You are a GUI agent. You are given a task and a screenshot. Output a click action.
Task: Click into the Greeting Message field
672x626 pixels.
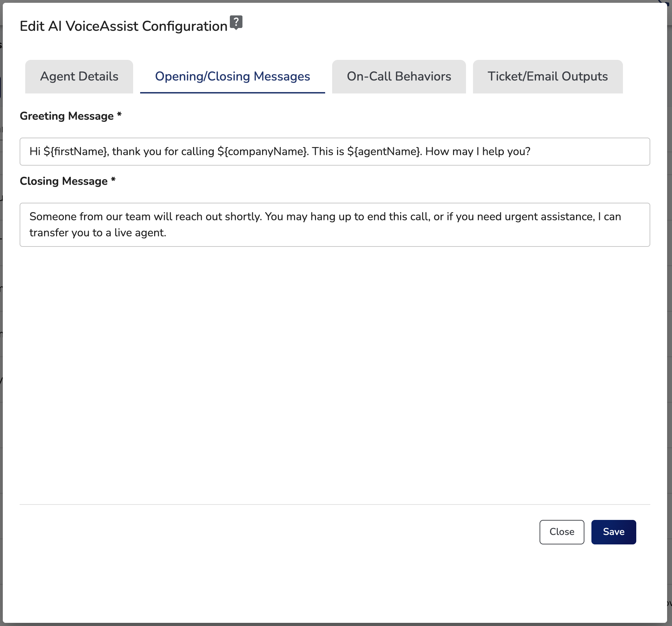tap(335, 152)
